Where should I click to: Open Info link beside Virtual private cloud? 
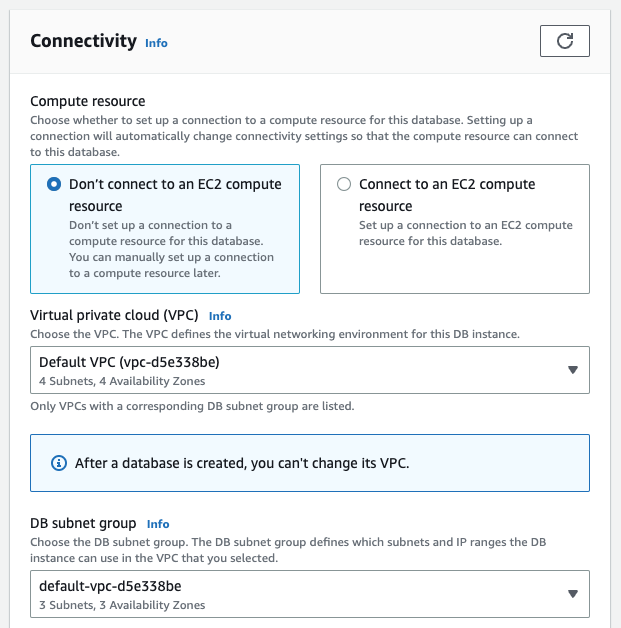(x=220, y=316)
